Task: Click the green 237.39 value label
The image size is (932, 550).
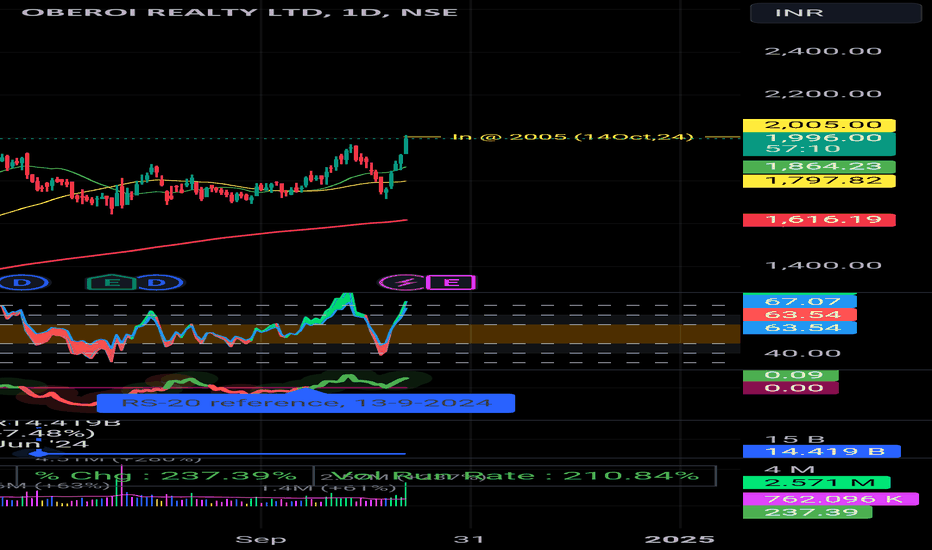Action: [807, 513]
